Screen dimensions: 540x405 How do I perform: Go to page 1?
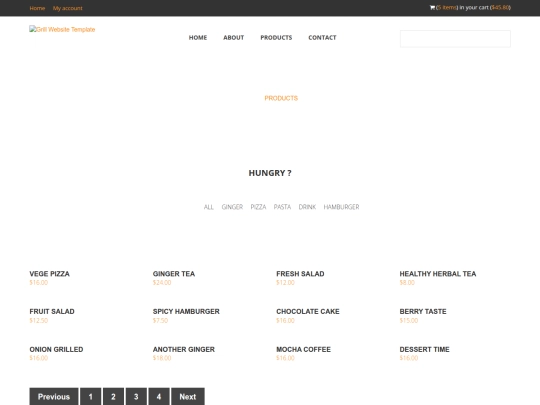[91, 397]
